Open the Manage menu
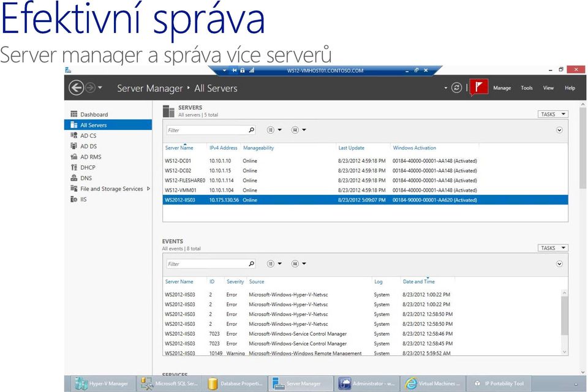 pos(502,88)
